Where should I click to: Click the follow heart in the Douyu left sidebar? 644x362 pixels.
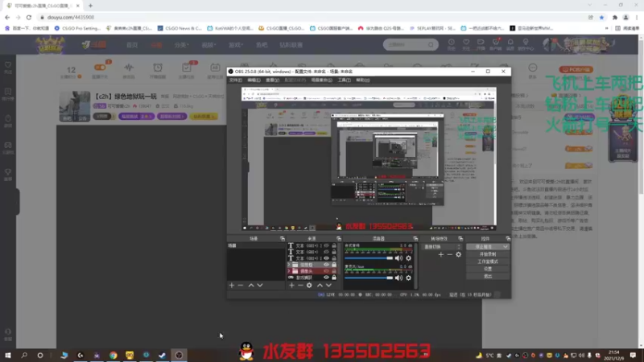tap(8, 65)
